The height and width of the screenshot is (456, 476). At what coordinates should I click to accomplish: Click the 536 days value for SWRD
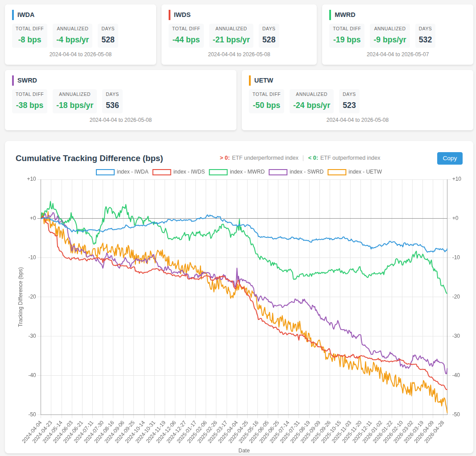click(x=112, y=105)
